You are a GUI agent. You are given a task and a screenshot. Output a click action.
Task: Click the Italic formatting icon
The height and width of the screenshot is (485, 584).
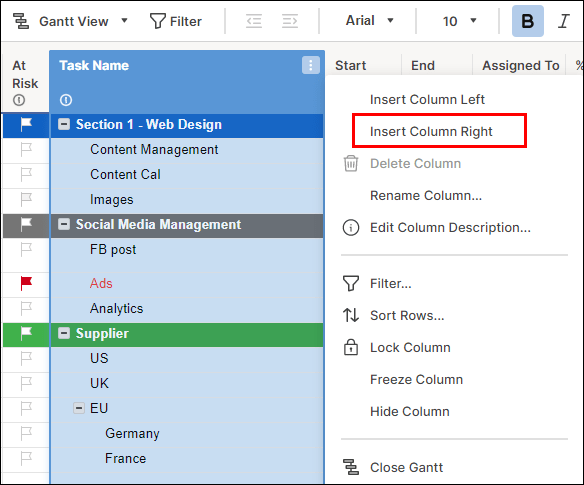tap(564, 21)
